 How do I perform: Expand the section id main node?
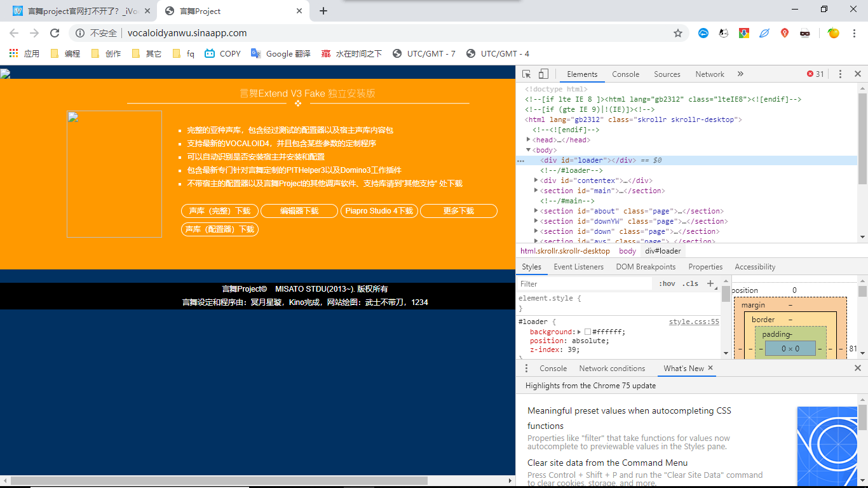(x=536, y=191)
